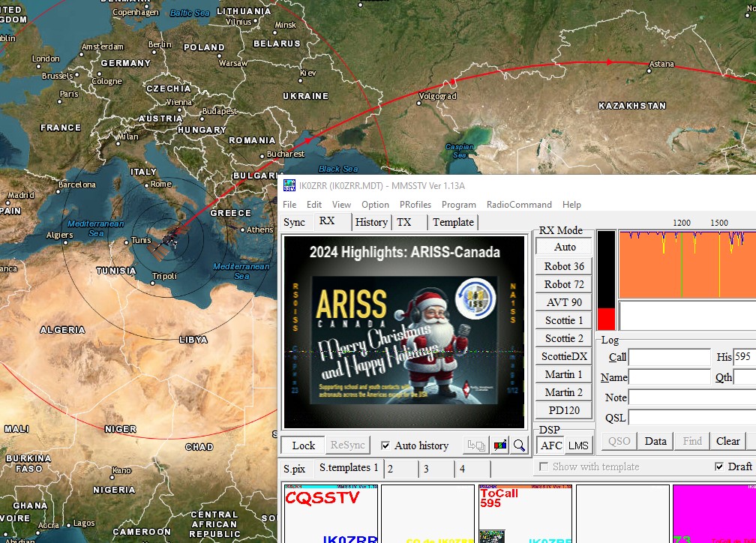Select Martin 1 RX mode
The height and width of the screenshot is (543, 756).
(564, 374)
